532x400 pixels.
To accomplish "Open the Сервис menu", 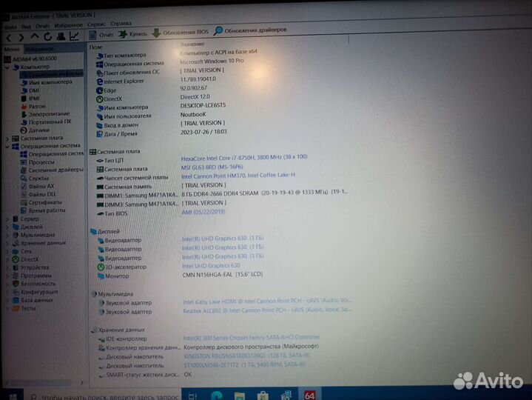I will [96, 24].
